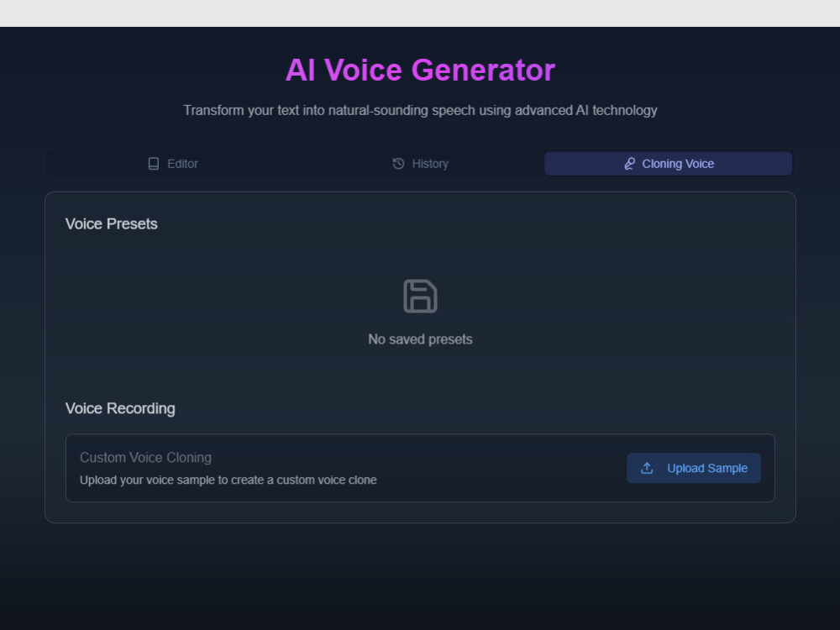Click the floppy disk presets icon
This screenshot has width=840, height=630.
pyautogui.click(x=420, y=296)
